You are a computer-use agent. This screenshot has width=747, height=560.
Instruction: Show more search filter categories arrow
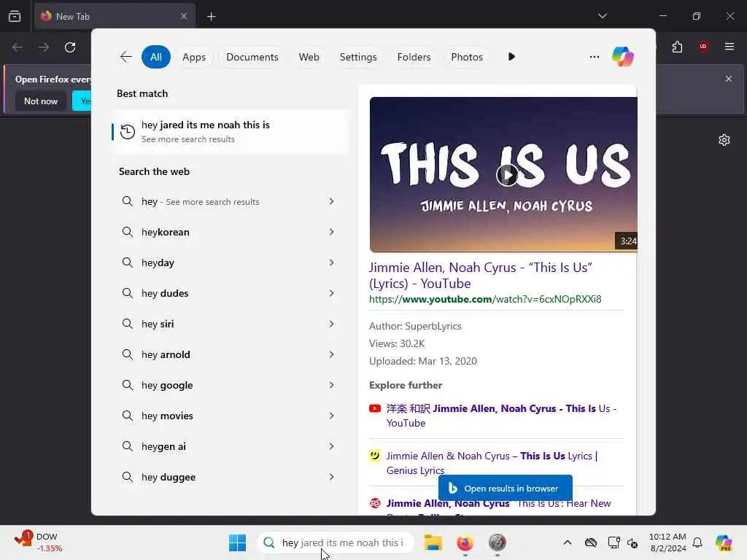click(x=511, y=57)
